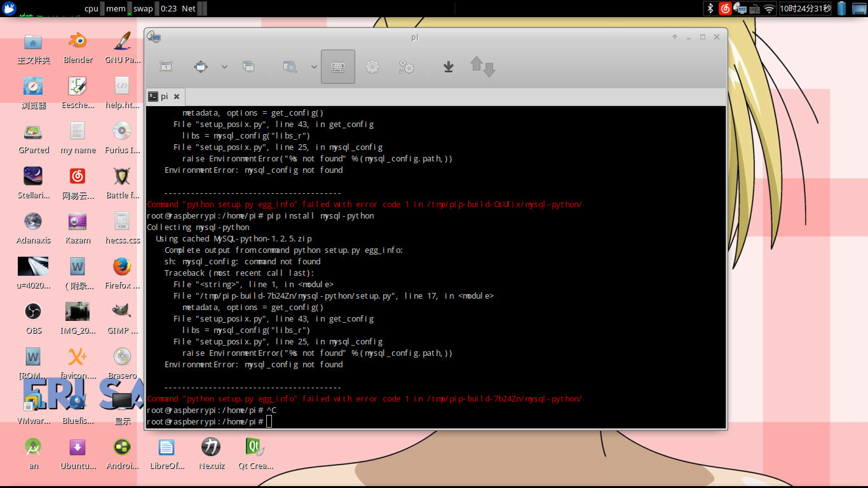Click the auto-fit window toolbar icon
The height and width of the screenshot is (488, 868).
pos(166,67)
